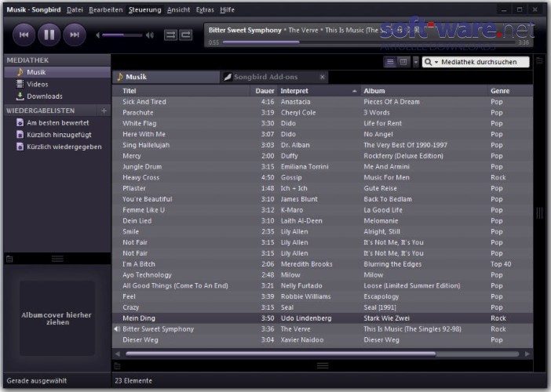Viewport: 551px width, 392px height.
Task: Sort by Genre column header
Action: tap(510, 91)
